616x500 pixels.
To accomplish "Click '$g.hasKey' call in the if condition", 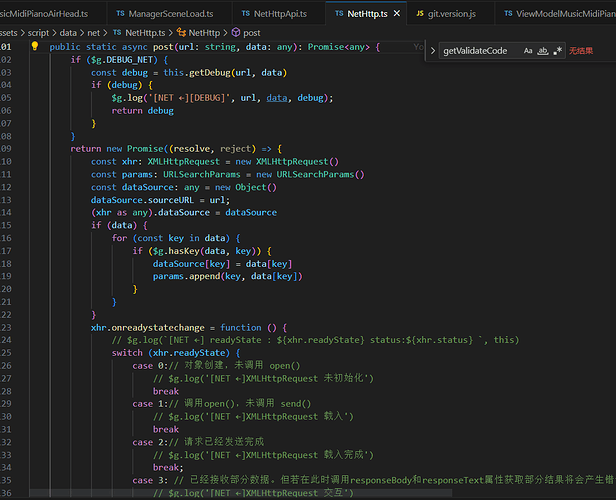I will [x=176, y=251].
